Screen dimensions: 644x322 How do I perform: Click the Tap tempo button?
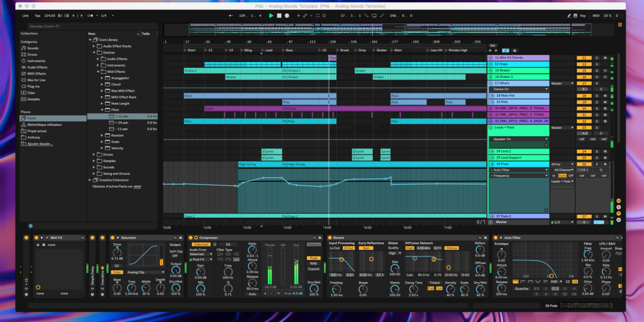click(37, 16)
